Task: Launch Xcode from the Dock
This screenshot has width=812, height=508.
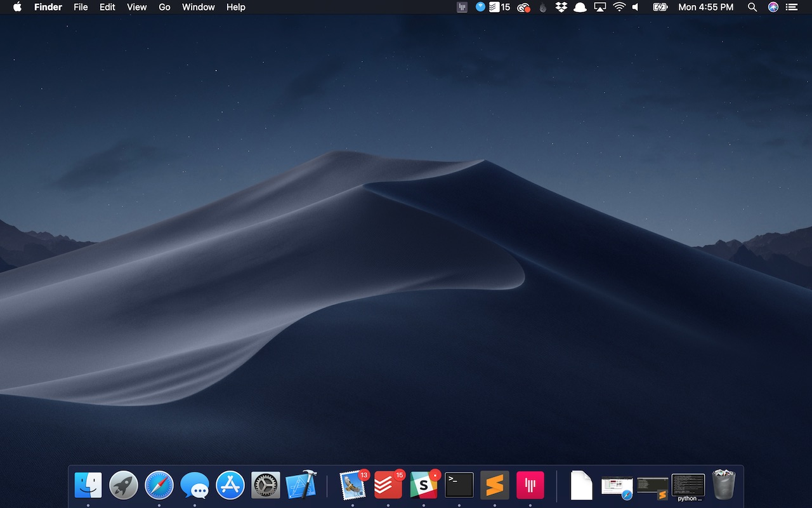Action: pyautogui.click(x=301, y=485)
